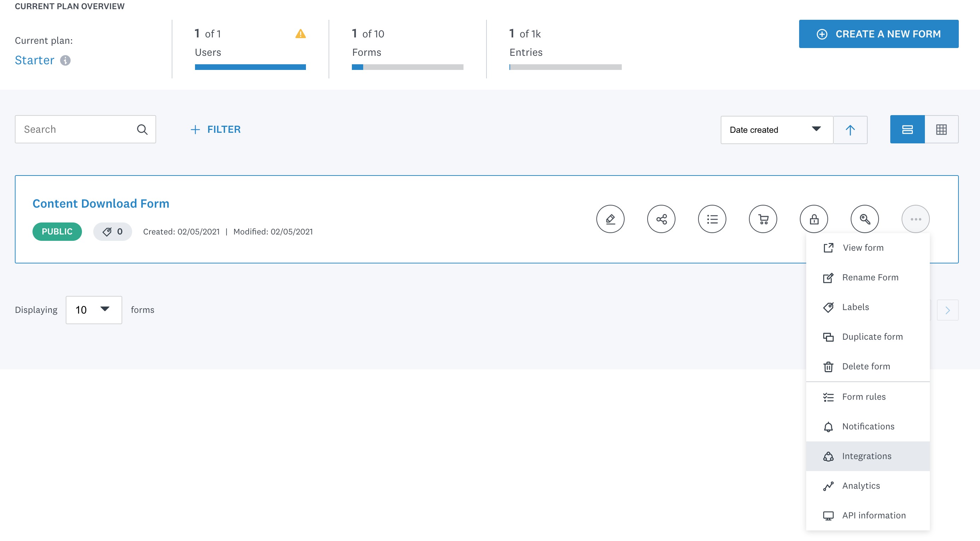Click the 'Current plan:' label
The image size is (980, 541).
tap(44, 41)
